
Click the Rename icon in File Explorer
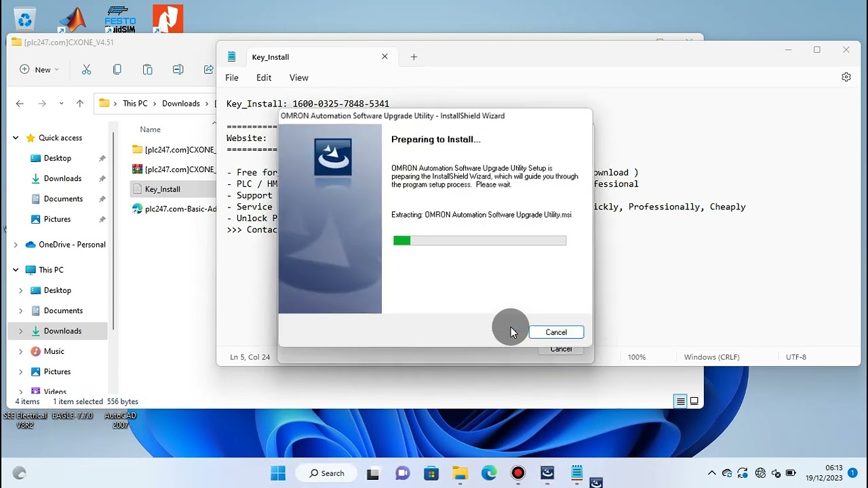pos(178,70)
